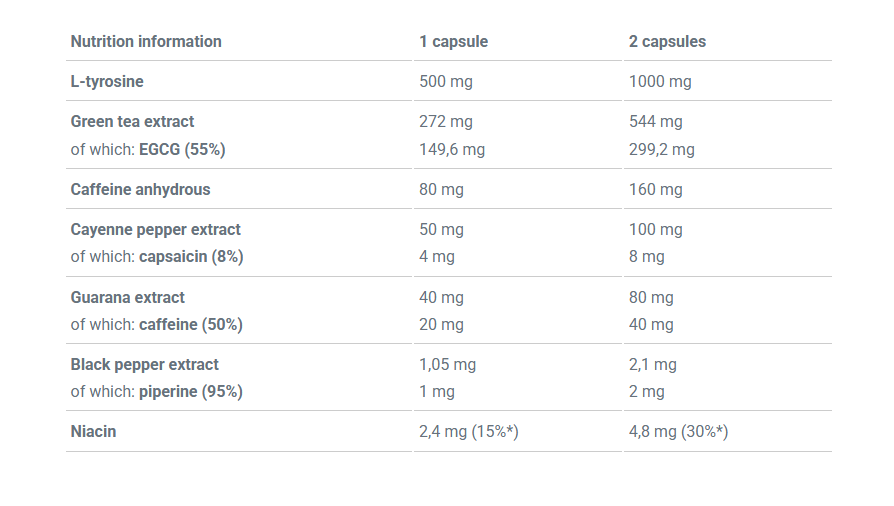This screenshot has height=506, width=894.
Task: Select the Green tea extract label
Action: point(132,122)
